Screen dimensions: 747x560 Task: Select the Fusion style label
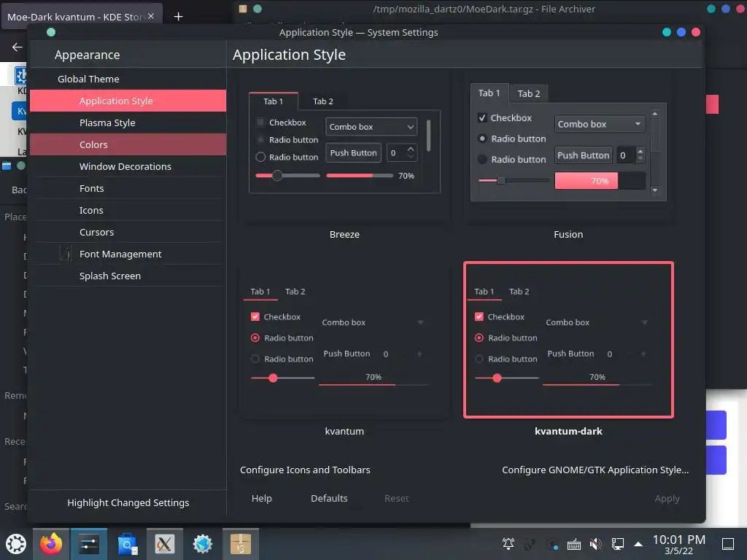pyautogui.click(x=568, y=234)
